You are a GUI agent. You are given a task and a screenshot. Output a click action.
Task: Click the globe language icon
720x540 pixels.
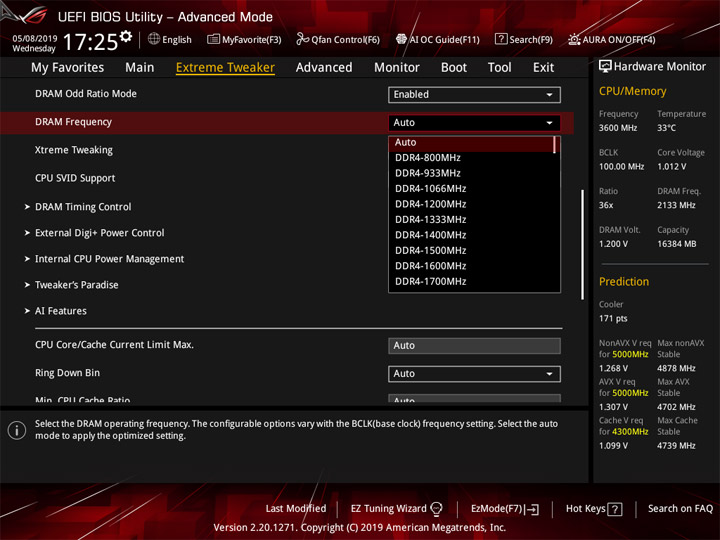154,39
